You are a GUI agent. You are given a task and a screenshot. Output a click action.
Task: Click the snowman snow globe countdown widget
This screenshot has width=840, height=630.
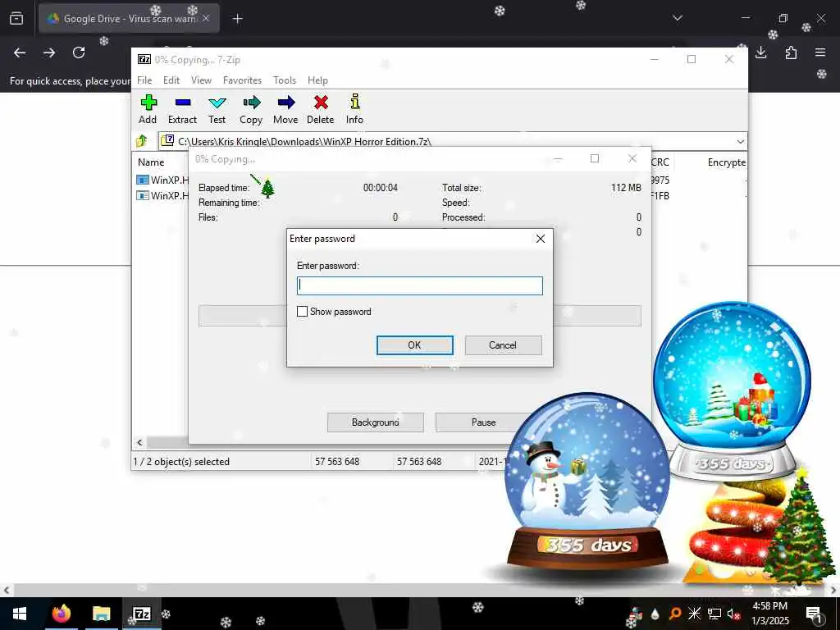pos(587,481)
